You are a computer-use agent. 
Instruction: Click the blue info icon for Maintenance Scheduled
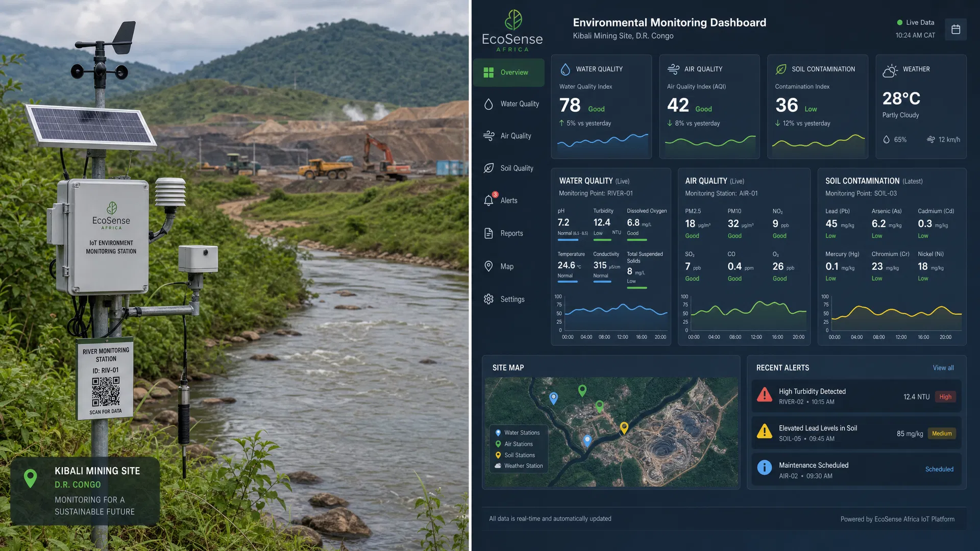(x=764, y=467)
